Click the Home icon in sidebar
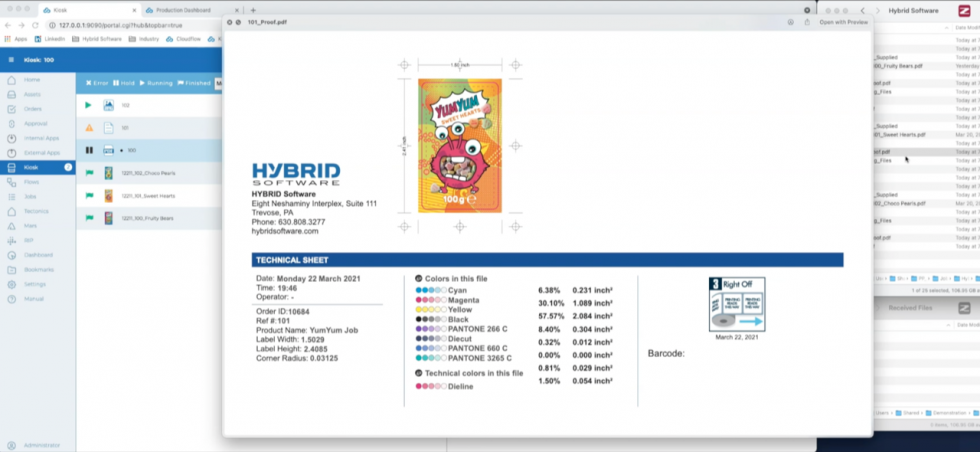This screenshot has height=452, width=980. click(x=11, y=80)
